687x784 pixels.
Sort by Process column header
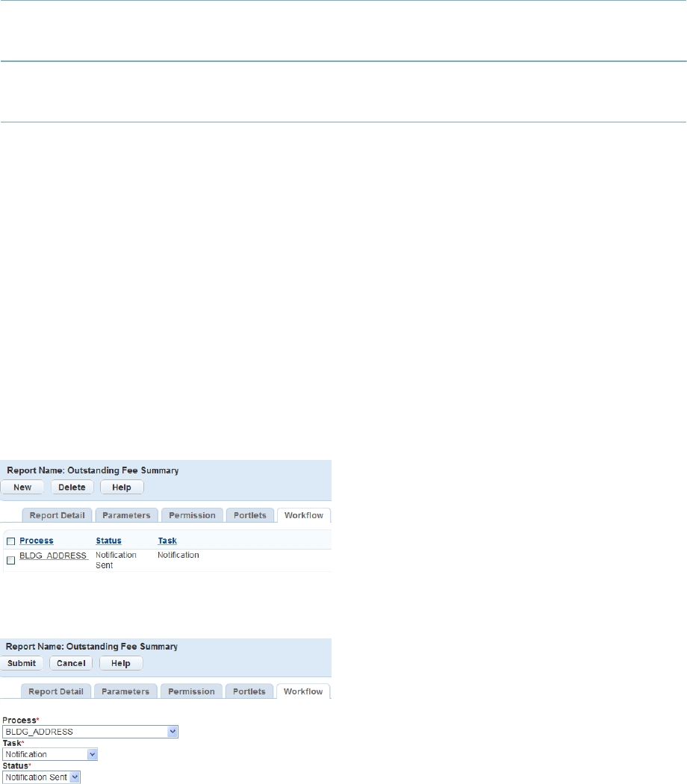point(37,541)
